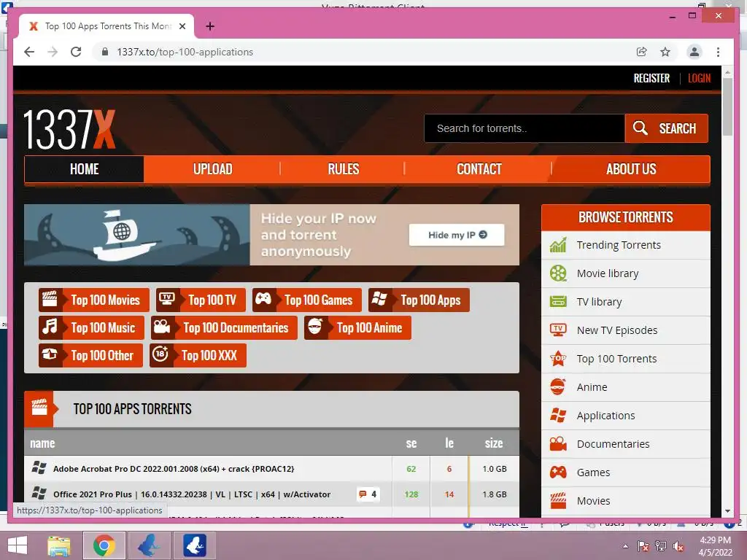Click the browser forward arrow
747x560 pixels.
coord(53,52)
